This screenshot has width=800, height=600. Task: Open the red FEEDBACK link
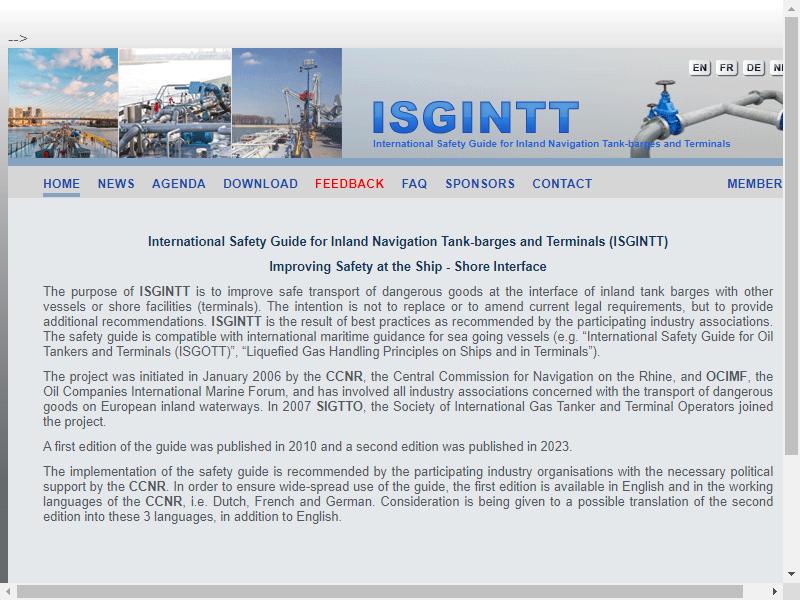tap(349, 184)
